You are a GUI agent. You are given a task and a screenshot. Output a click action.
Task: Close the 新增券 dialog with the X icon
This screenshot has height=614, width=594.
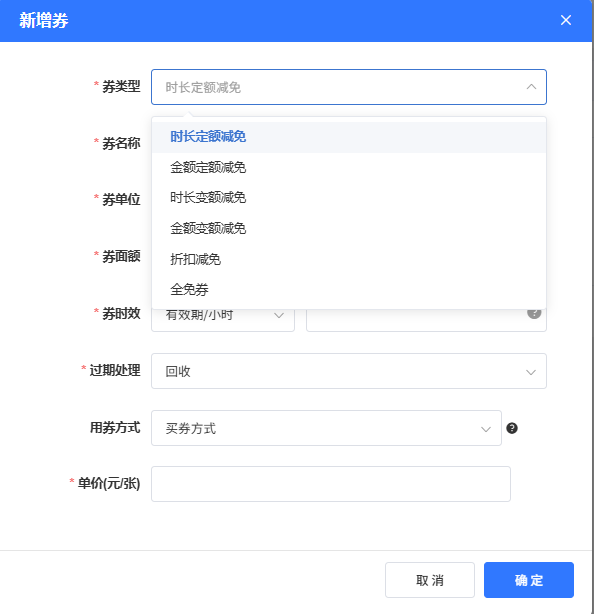565,20
